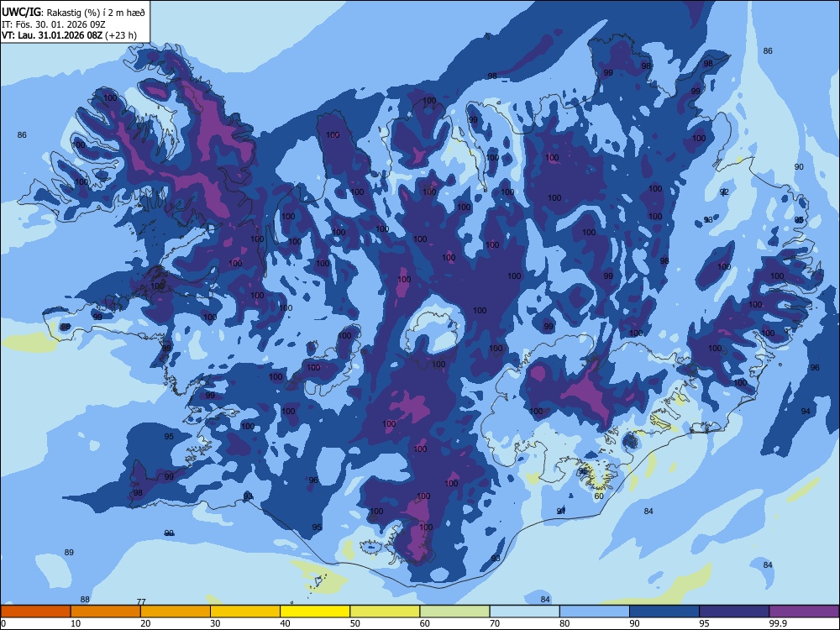Select the orange 10–20 legend swatch
Image resolution: width=840 pixels, height=630 pixels.
[x=106, y=612]
